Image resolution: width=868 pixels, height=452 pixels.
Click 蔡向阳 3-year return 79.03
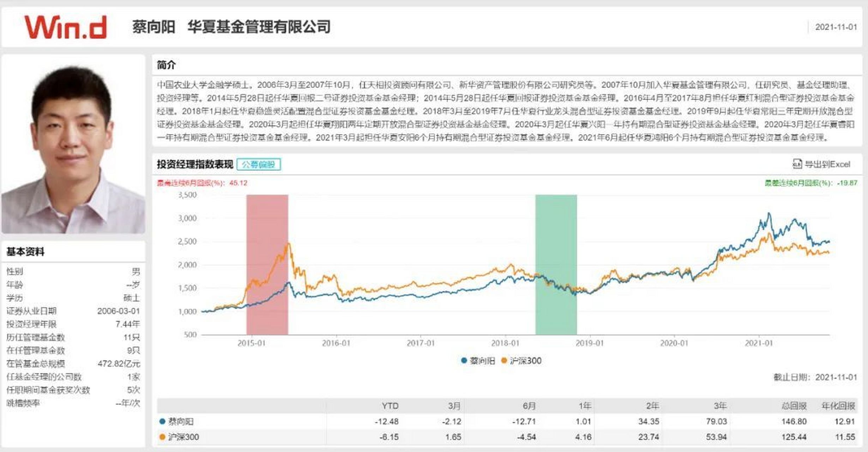(x=716, y=421)
